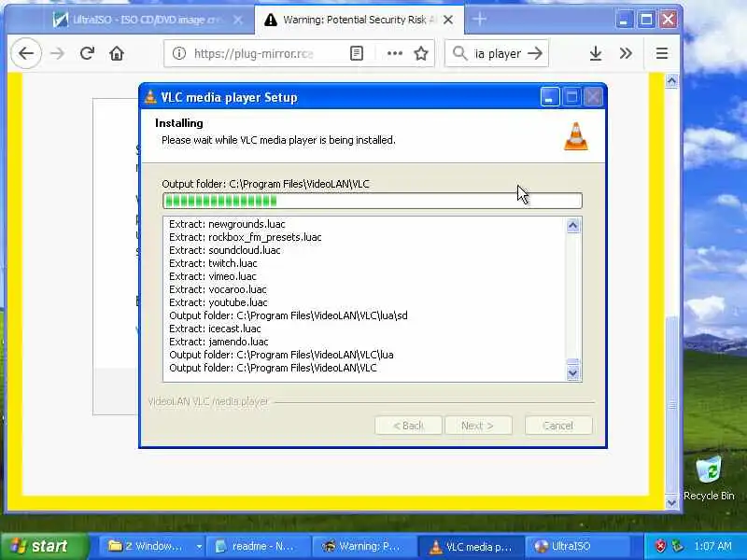The height and width of the screenshot is (560, 747).
Task: Select log line 'Extract: icecast.luac'
Action: pyautogui.click(x=215, y=329)
